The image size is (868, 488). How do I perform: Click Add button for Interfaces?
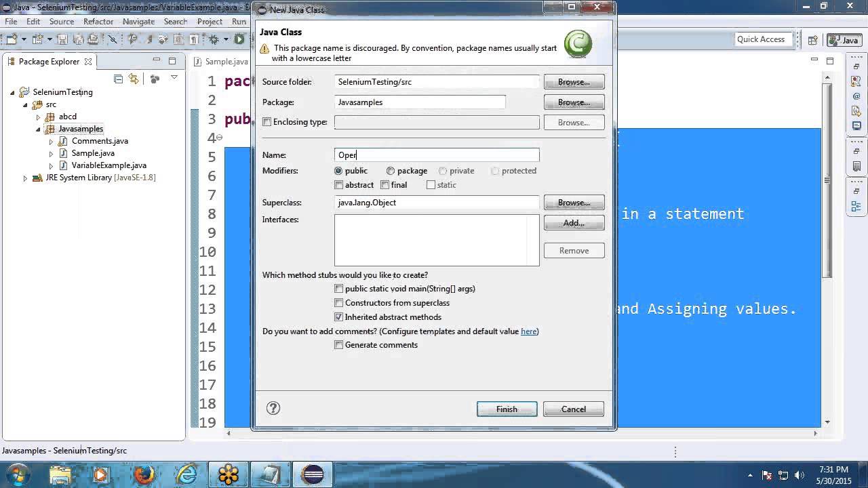(x=574, y=223)
